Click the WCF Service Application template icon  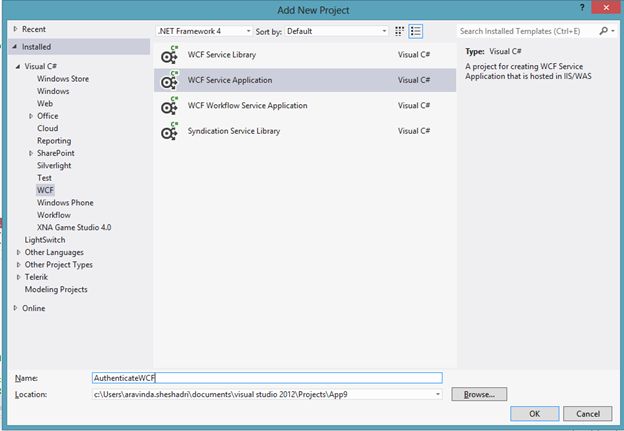coord(170,80)
